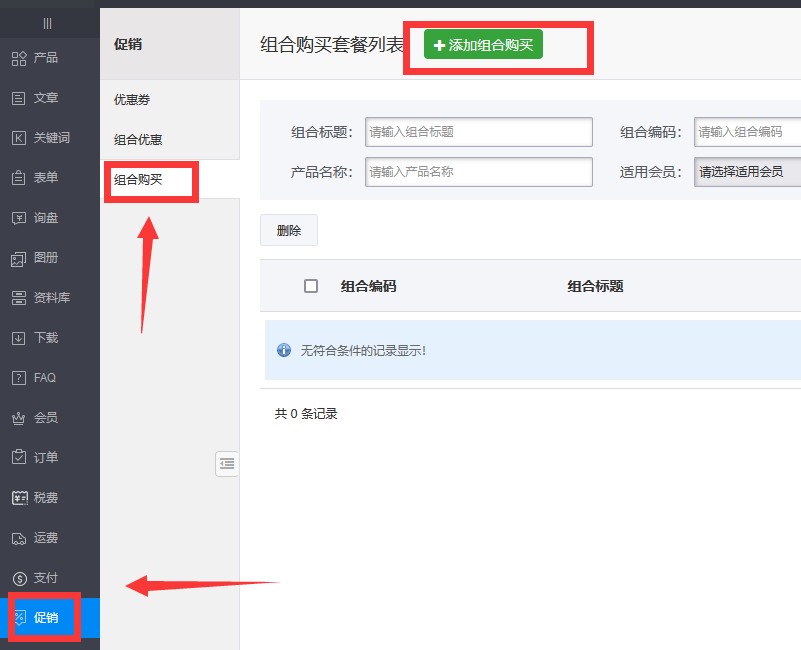This screenshot has height=650, width=801.
Task: Select the 文章 icon in the sidebar
Action: point(47,98)
